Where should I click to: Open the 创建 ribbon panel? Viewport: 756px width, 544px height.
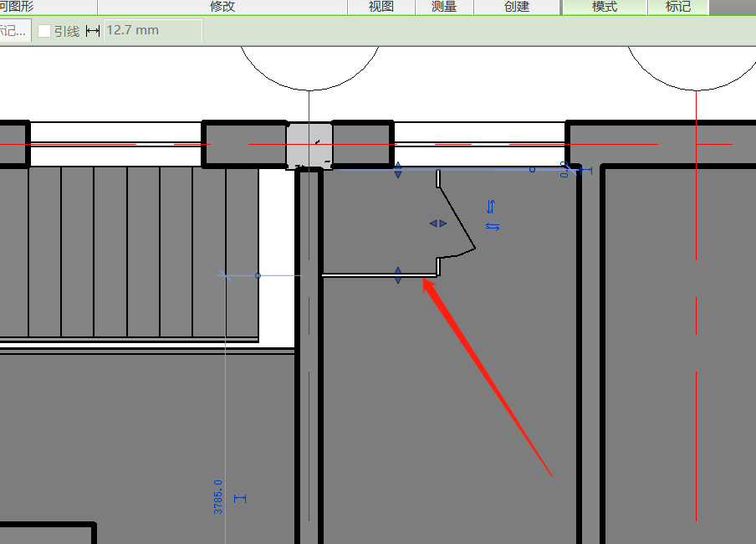(517, 7)
